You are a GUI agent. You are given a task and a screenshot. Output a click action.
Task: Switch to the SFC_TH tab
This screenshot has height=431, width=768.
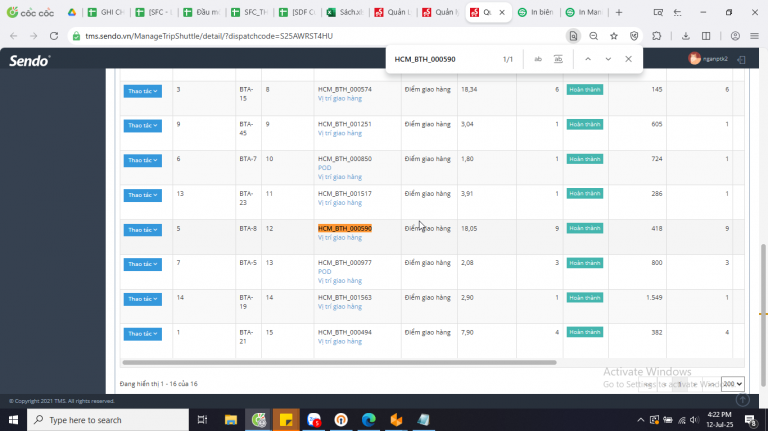click(x=249, y=12)
